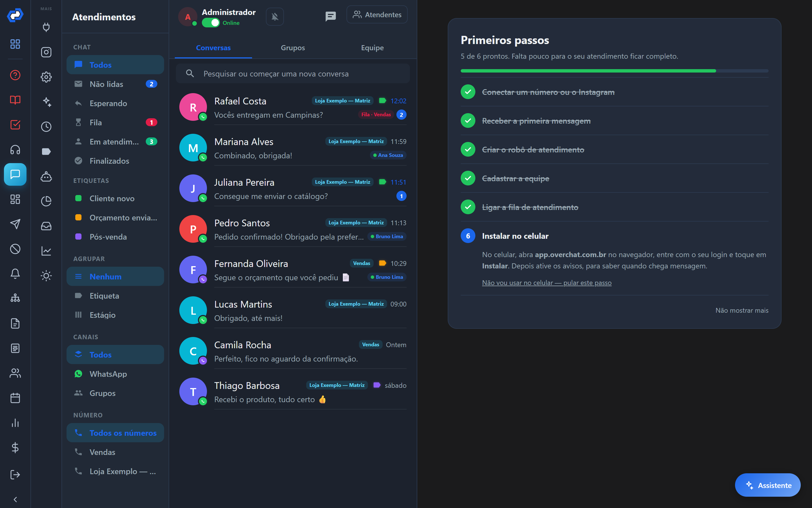Toggle the sun theme icon
Image resolution: width=812 pixels, height=508 pixels.
coord(46,276)
